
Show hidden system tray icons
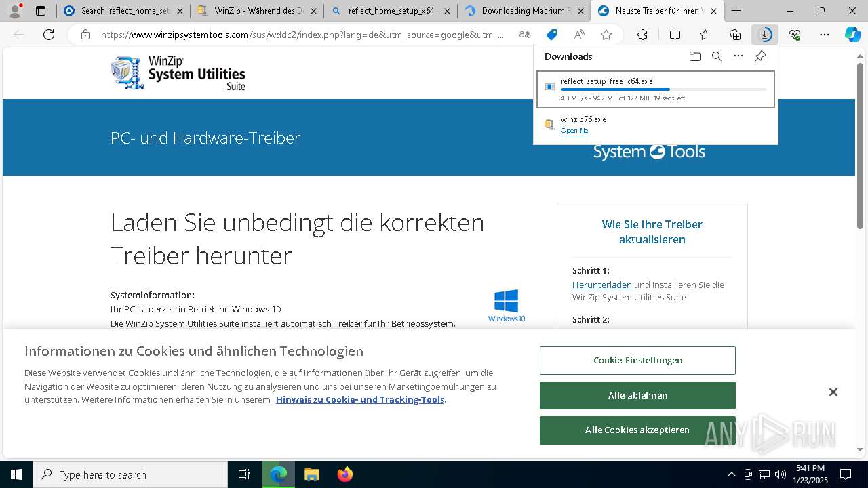731,474
